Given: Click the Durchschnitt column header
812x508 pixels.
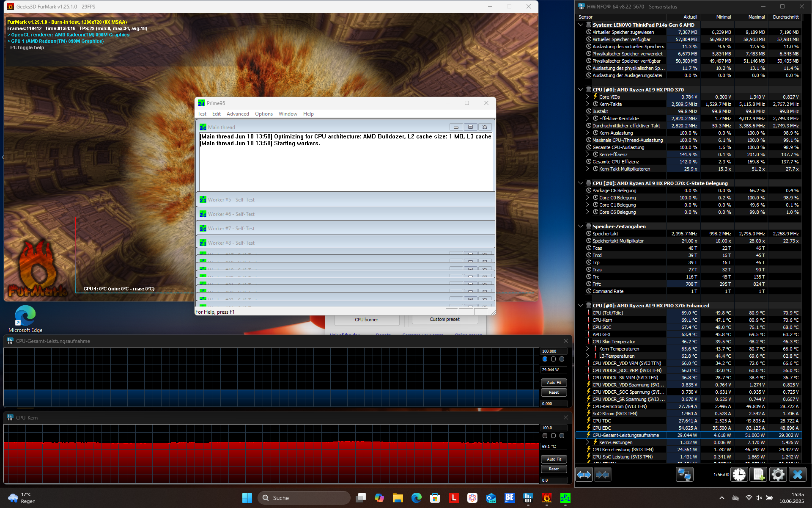Looking at the screenshot, I should (785, 17).
